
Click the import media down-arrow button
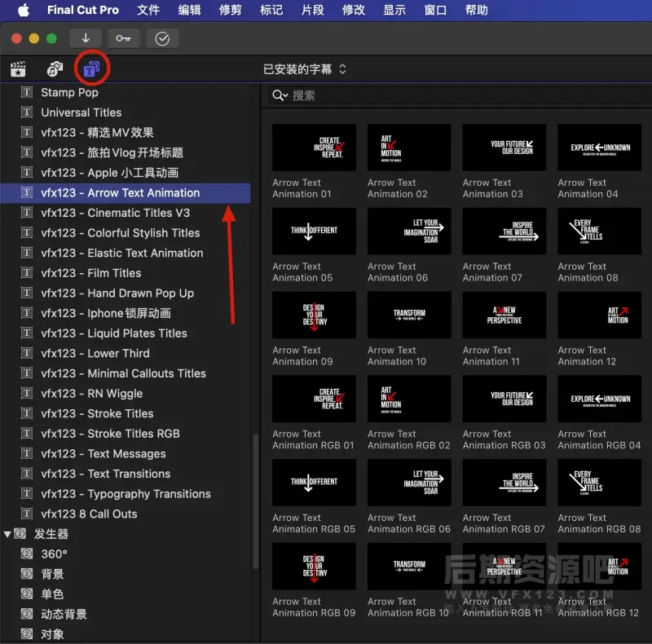click(x=86, y=38)
